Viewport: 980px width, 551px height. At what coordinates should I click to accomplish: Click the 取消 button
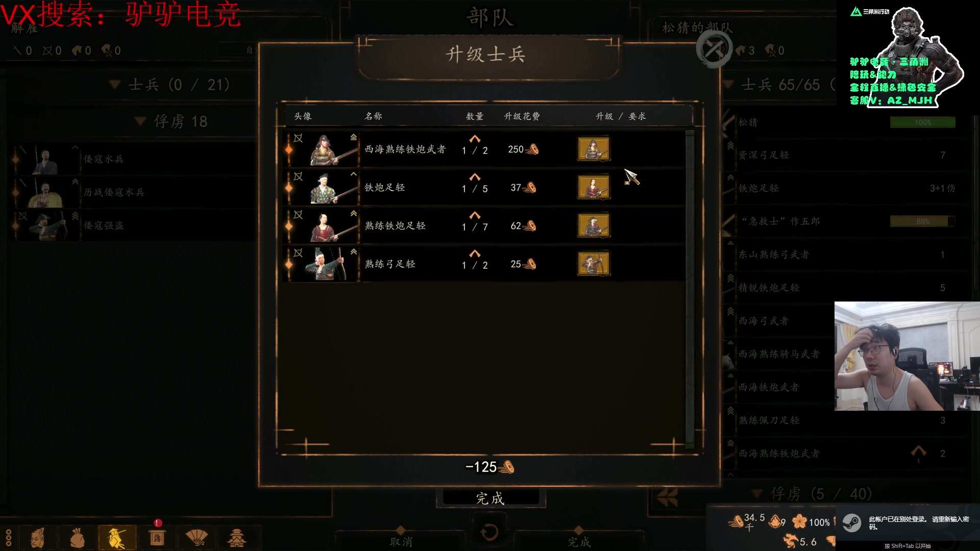401,541
